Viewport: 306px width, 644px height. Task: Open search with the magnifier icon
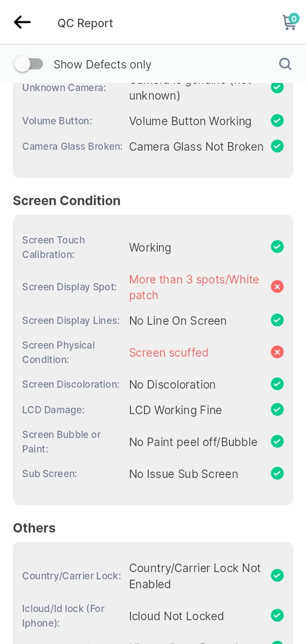285,64
